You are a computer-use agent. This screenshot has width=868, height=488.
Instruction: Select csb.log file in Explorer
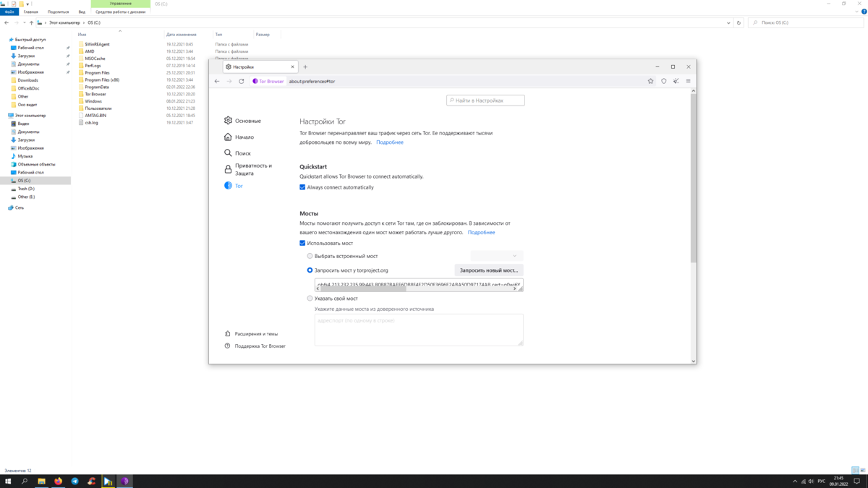pos(91,123)
